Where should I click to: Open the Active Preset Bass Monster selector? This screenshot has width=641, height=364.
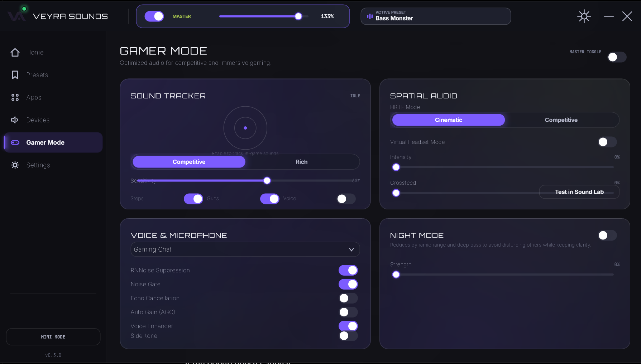point(436,16)
